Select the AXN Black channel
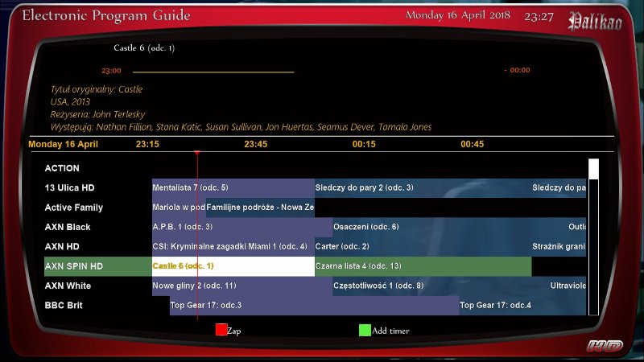644x362 pixels. click(68, 227)
